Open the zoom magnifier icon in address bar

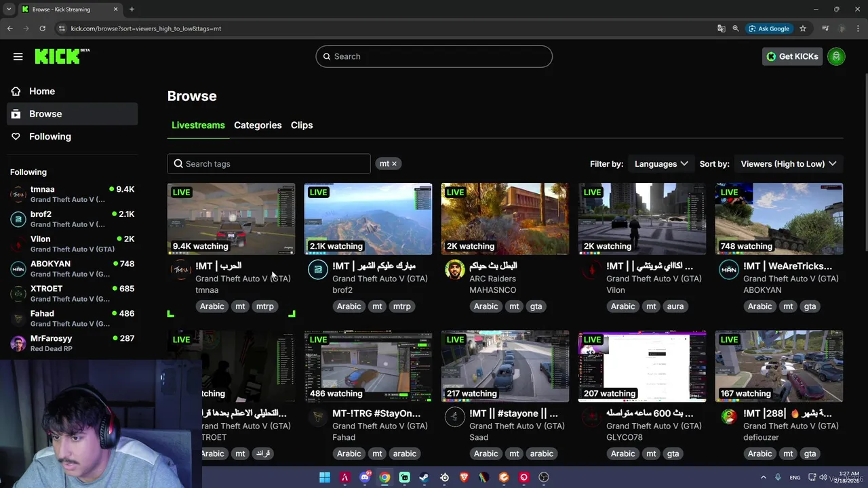click(736, 28)
